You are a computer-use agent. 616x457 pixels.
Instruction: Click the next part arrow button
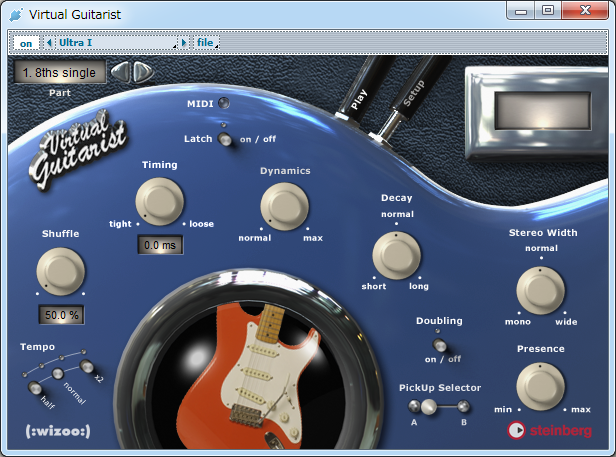click(143, 72)
